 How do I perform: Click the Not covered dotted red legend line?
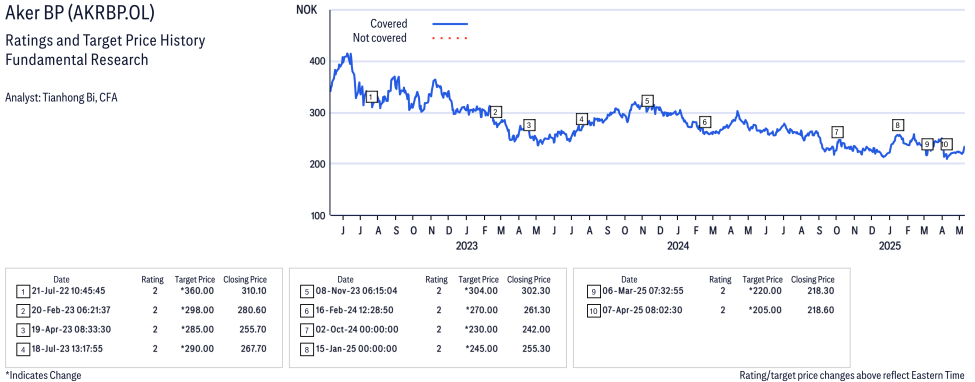point(450,38)
